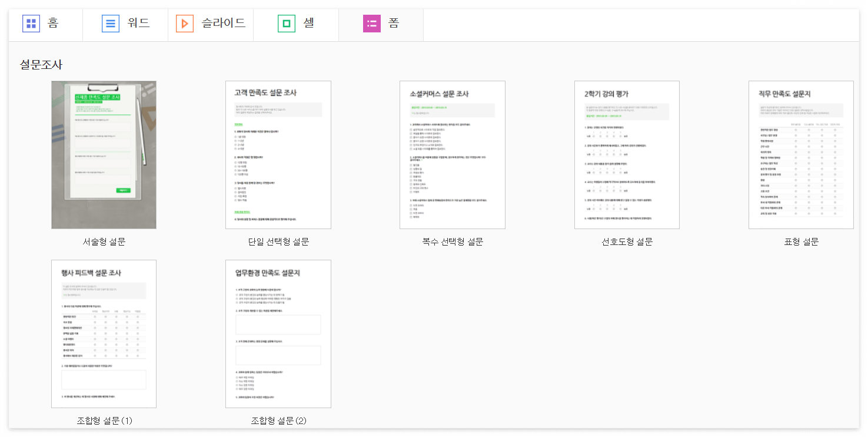The width and height of the screenshot is (868, 437).
Task: Open the 조합형 설문(1) template
Action: (104, 333)
